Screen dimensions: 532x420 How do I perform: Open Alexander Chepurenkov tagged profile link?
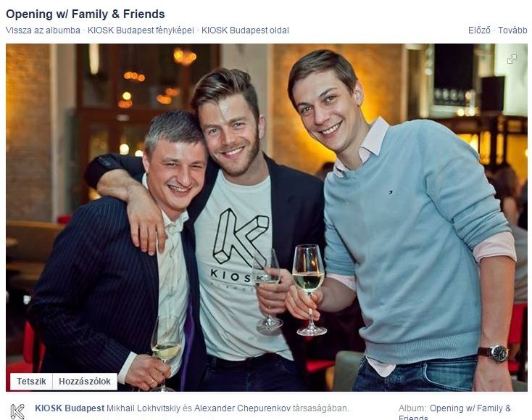(x=242, y=408)
